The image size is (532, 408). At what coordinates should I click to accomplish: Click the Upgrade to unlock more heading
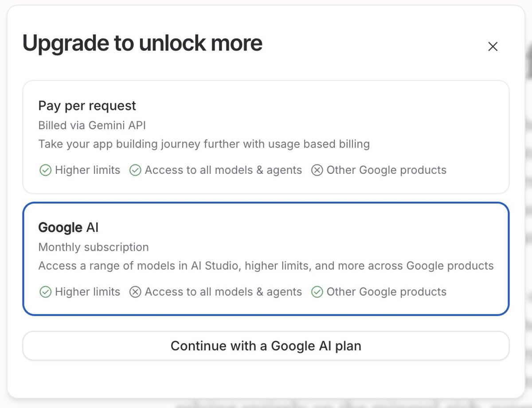coord(143,43)
